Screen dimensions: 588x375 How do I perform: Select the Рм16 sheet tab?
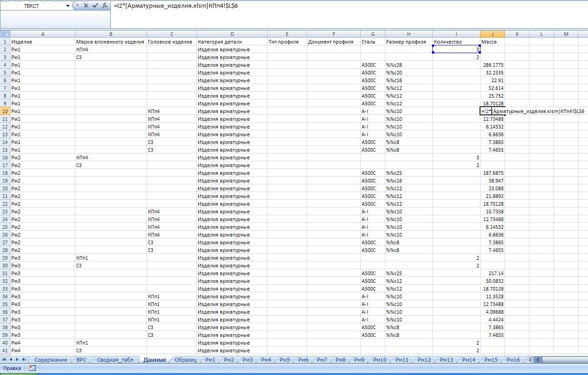(513, 360)
